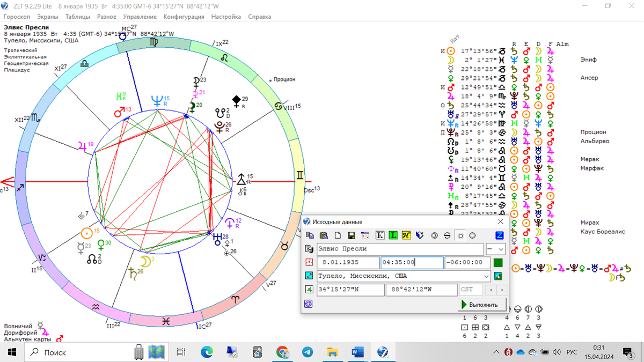
Task: Open Task View on the taskbar
Action: [x=181, y=352]
